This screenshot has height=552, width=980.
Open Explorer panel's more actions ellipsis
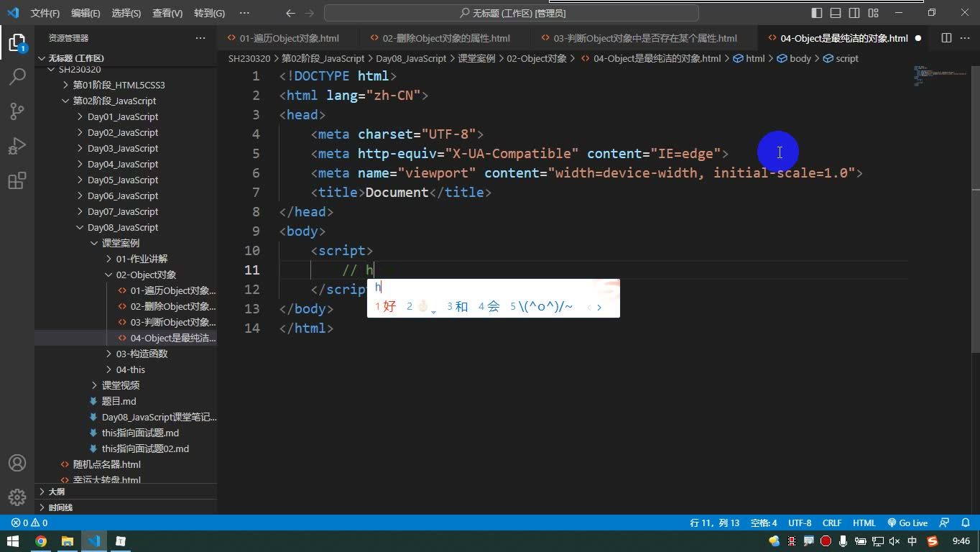pyautogui.click(x=200, y=38)
